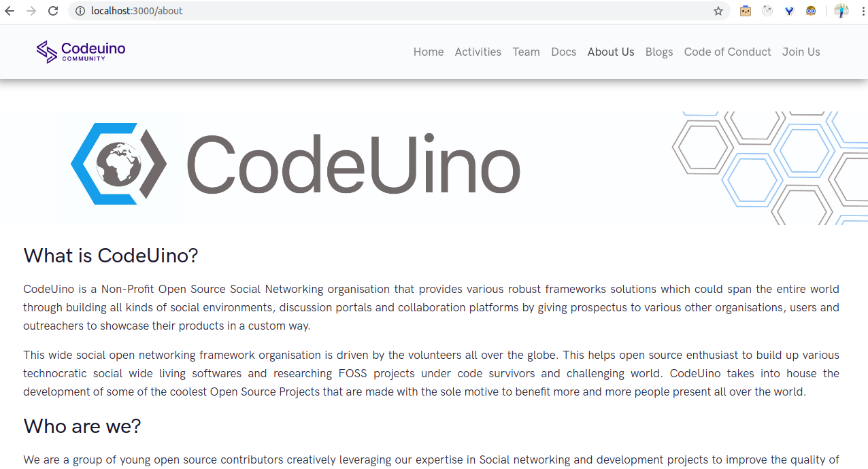Navigate to the Home page
This screenshot has width=868, height=469.
[x=429, y=52]
